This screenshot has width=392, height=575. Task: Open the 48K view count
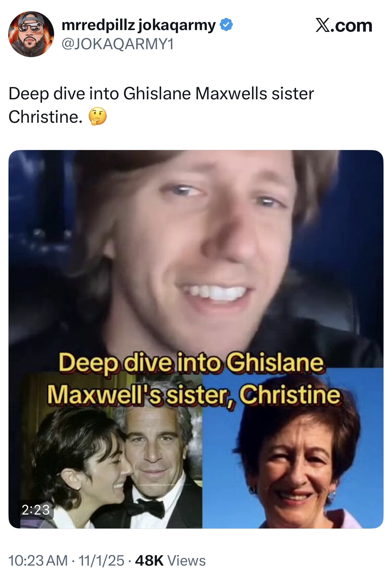coord(149,560)
